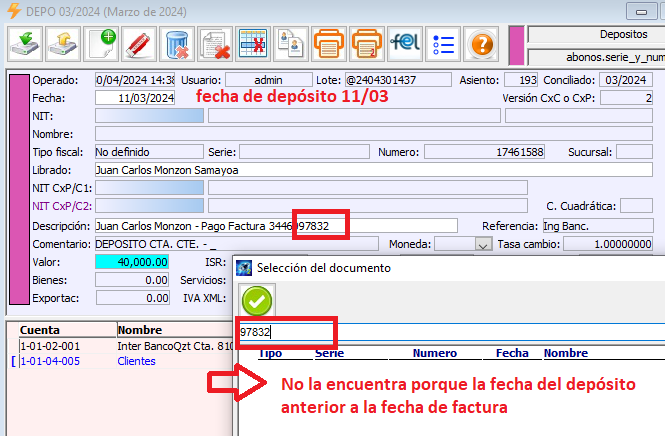Open the Moneda dropdown
This screenshot has height=436, width=665.
(483, 244)
